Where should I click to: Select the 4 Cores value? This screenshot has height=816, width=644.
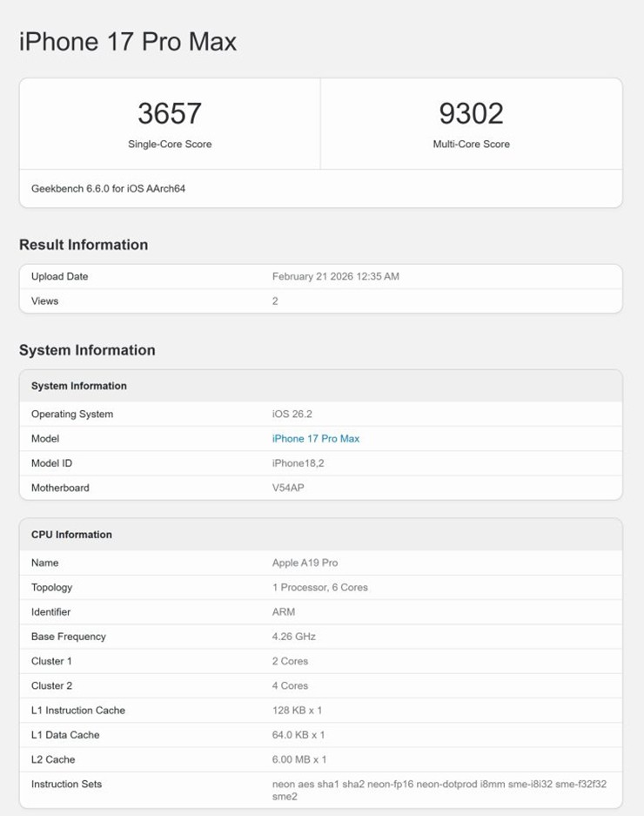(290, 685)
